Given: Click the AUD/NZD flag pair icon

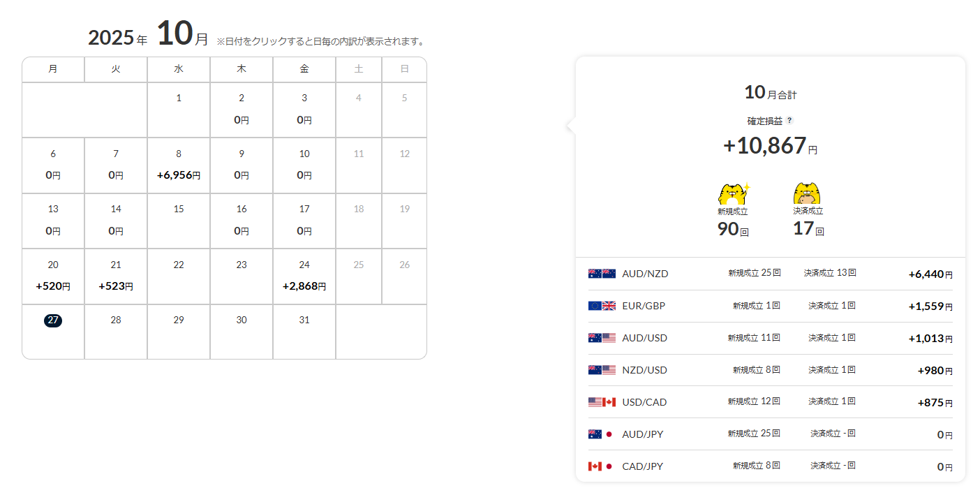Looking at the screenshot, I should tap(602, 274).
